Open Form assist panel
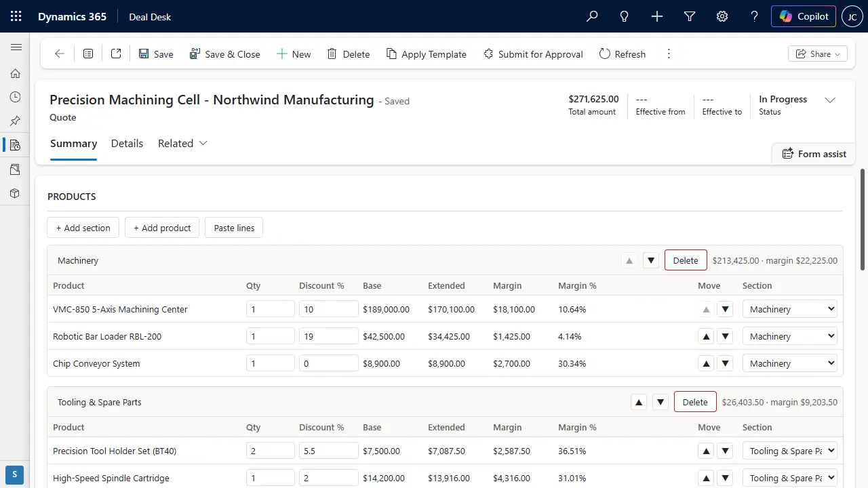868x488 pixels. [x=814, y=154]
